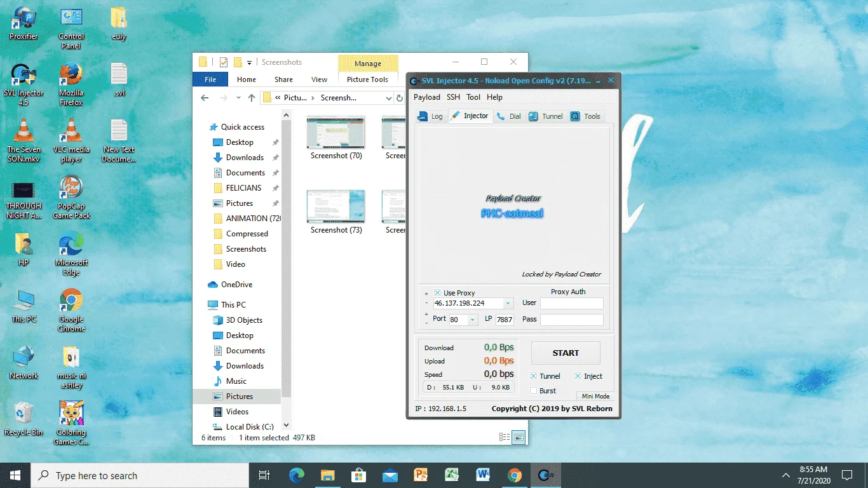Screen dimensions: 868x488
Task: Select the euly folder on desktop
Action: [119, 24]
